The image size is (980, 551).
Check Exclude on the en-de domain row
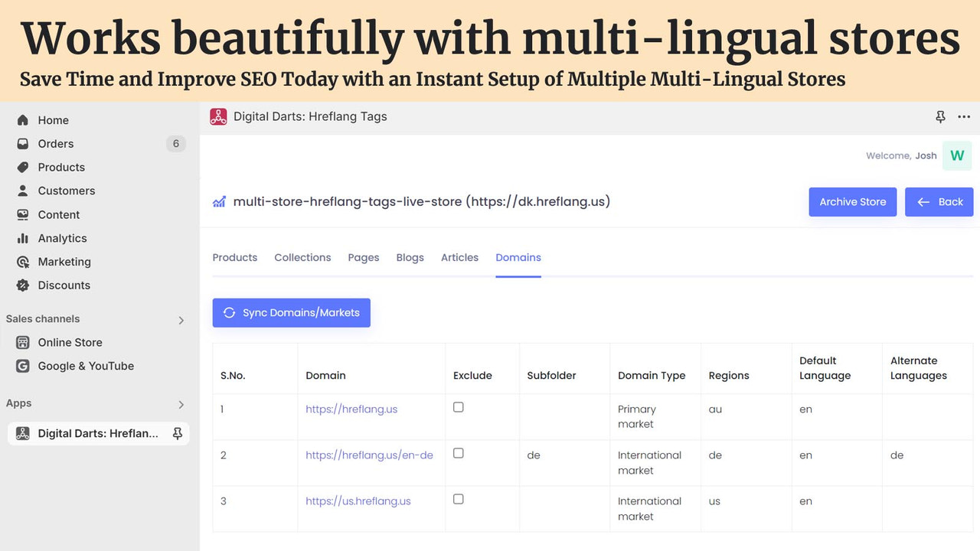click(458, 452)
